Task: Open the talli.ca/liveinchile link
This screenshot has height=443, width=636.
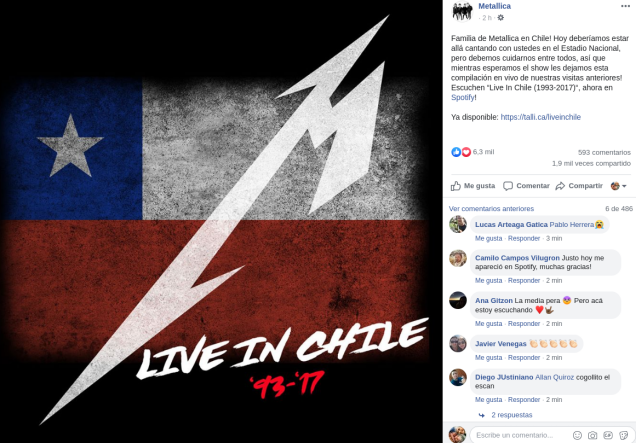Action: 540,117
